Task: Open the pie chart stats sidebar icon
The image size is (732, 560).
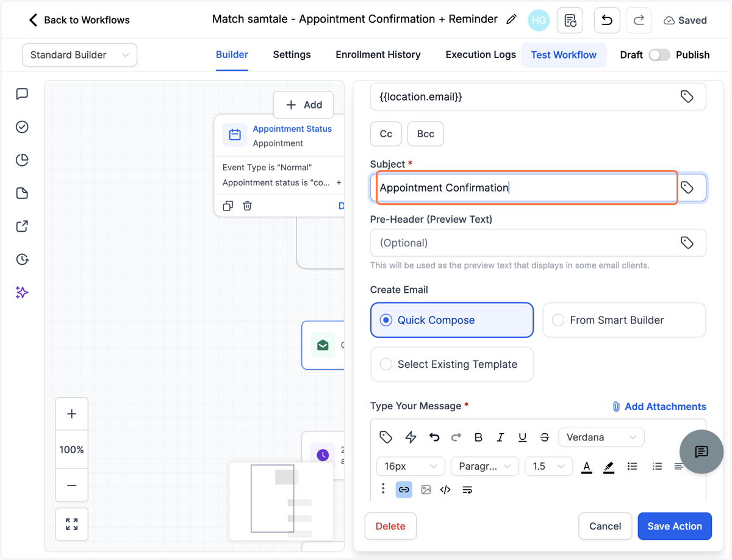Action: tap(22, 160)
